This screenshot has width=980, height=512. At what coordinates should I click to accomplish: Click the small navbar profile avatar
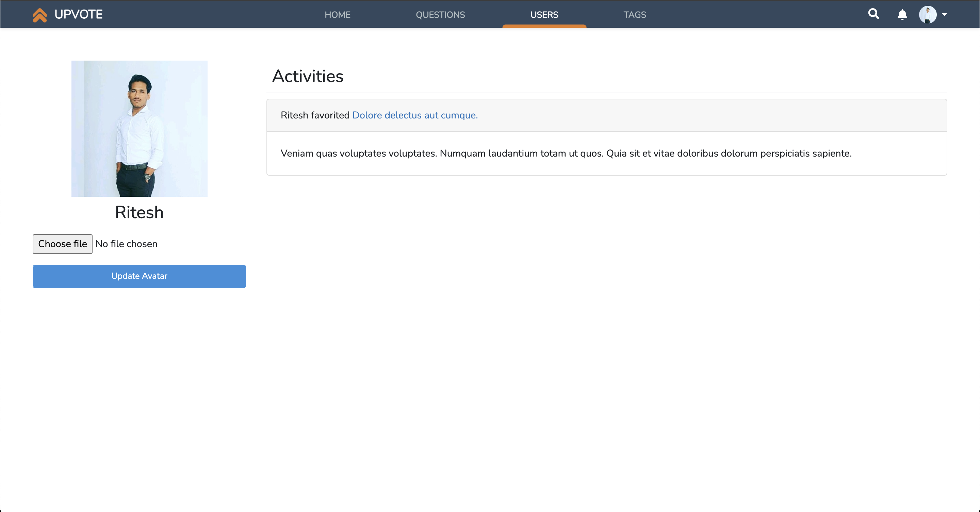(x=928, y=15)
